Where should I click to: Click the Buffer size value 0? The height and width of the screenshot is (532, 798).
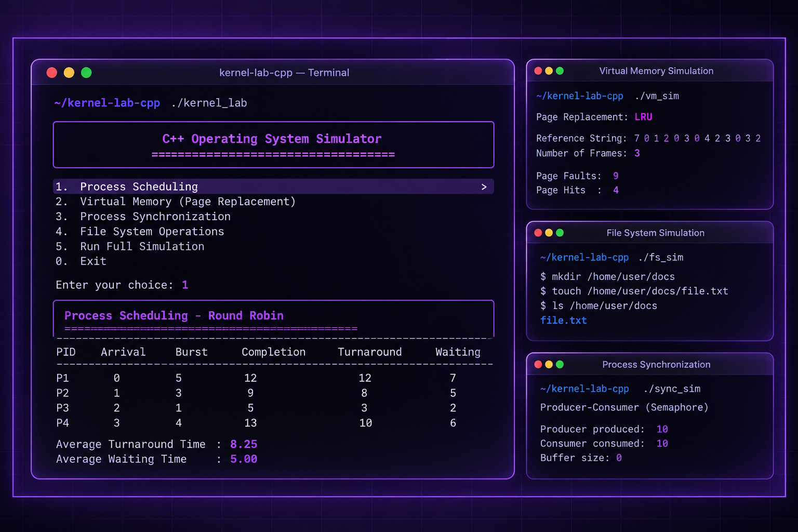point(619,458)
